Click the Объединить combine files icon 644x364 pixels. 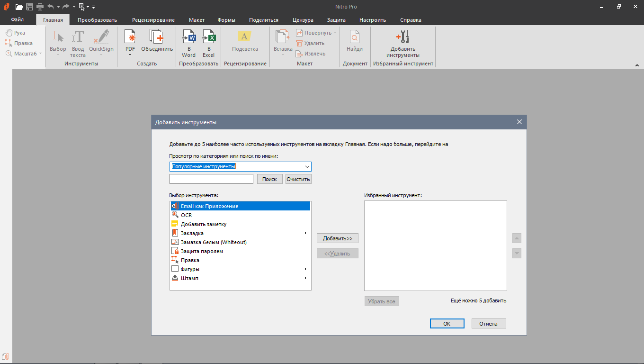pyautogui.click(x=157, y=40)
